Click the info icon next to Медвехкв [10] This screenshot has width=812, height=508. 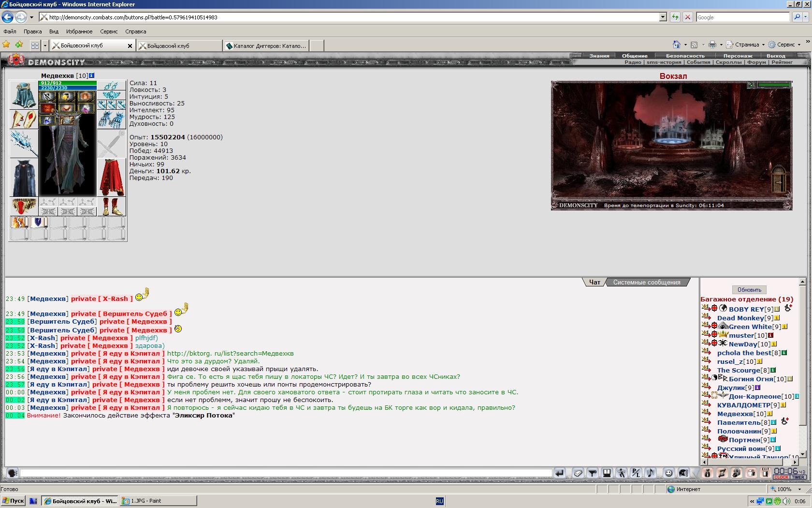[x=92, y=75]
